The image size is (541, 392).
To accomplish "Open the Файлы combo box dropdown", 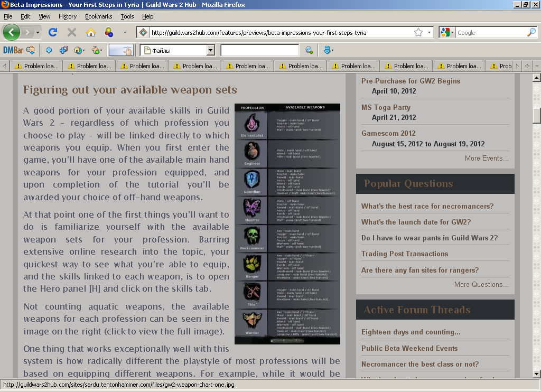I will click(210, 50).
